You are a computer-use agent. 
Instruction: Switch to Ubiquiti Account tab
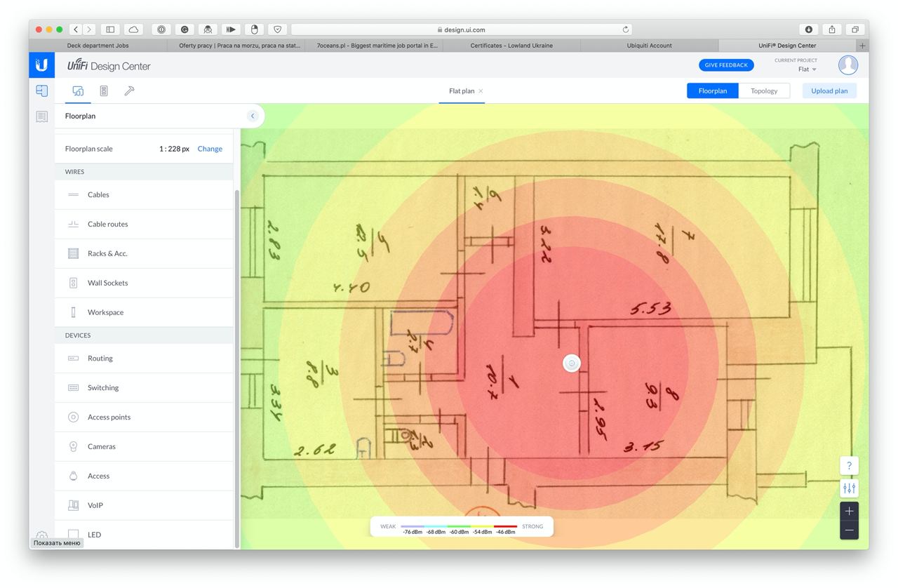[x=649, y=46]
